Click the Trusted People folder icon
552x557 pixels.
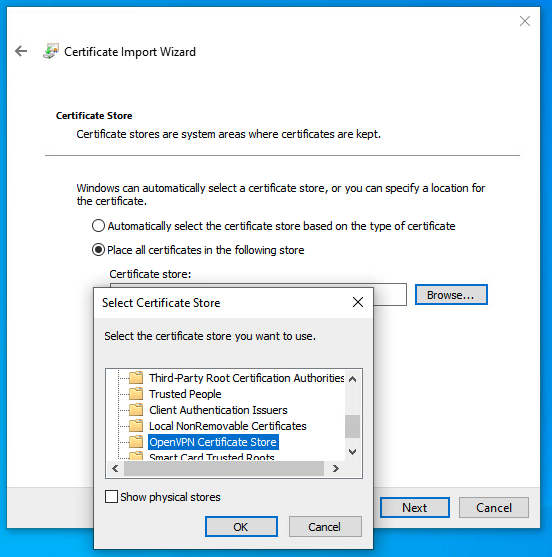tap(136, 394)
